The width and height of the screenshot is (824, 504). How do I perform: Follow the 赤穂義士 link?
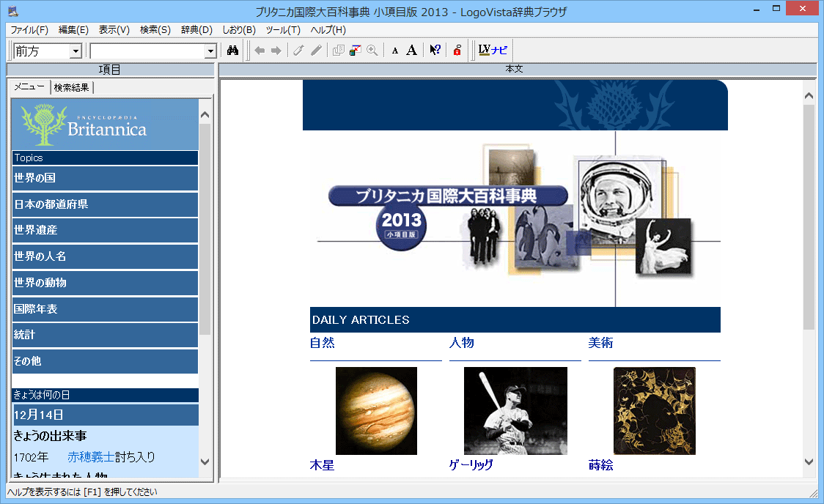[x=91, y=457]
